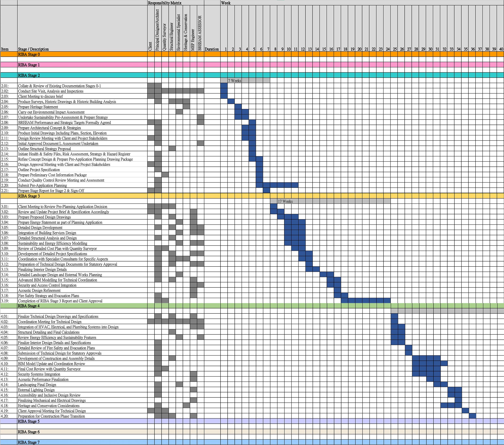504x445 pixels.
Task: Select the RIBA Stage 0 orange row
Action: coord(29,54)
